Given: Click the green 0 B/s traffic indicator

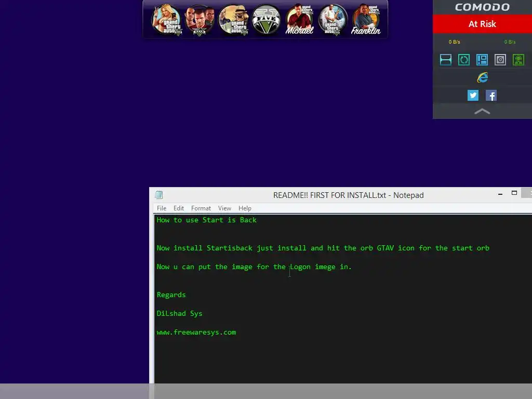Looking at the screenshot, I should (x=510, y=42).
